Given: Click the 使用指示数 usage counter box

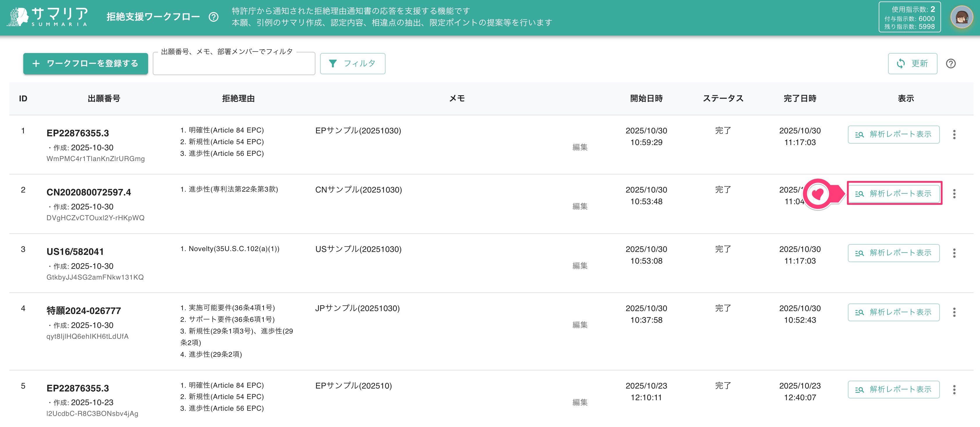Looking at the screenshot, I should tap(910, 17).
